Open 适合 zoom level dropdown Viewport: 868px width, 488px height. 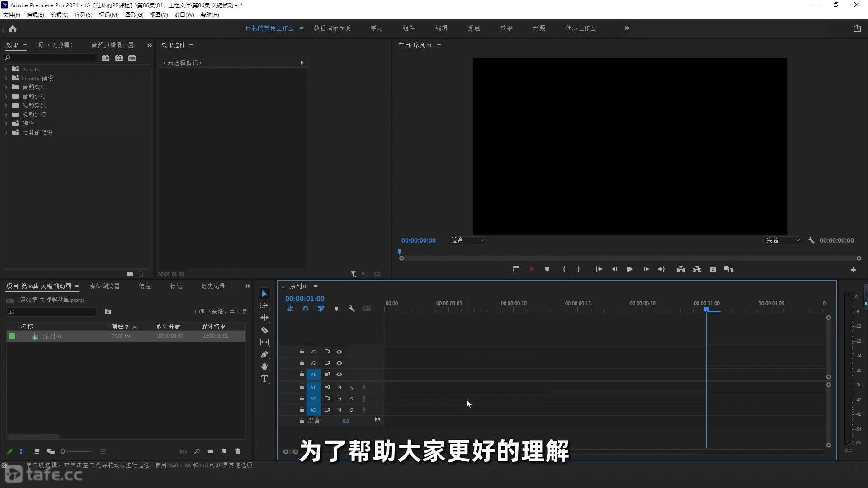click(467, 240)
